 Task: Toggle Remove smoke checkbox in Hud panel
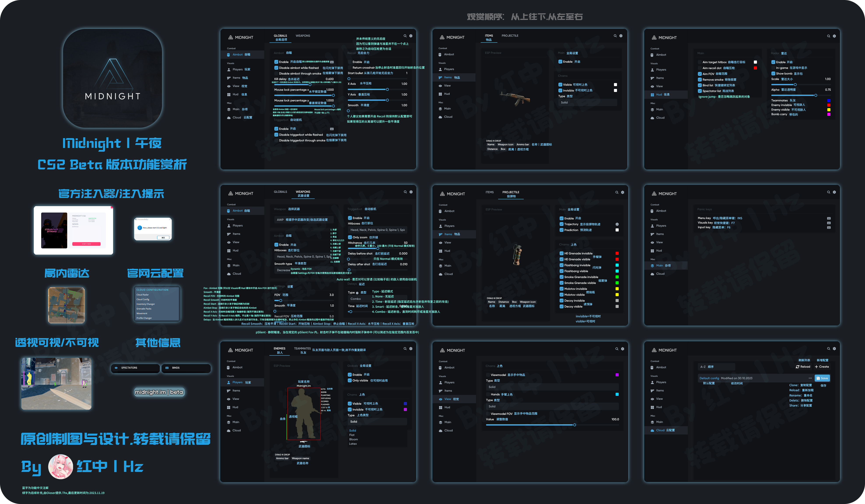click(700, 80)
